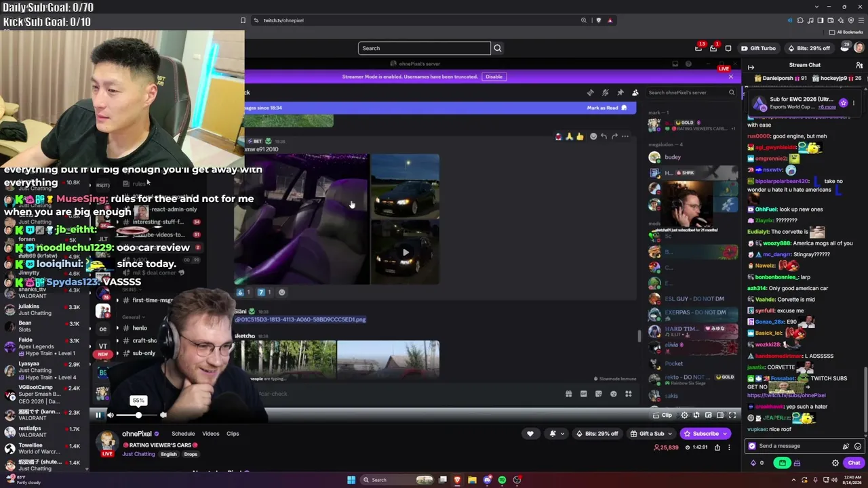Enter fullscreen on the Twitch player
The width and height of the screenshot is (868, 488).
click(732, 415)
